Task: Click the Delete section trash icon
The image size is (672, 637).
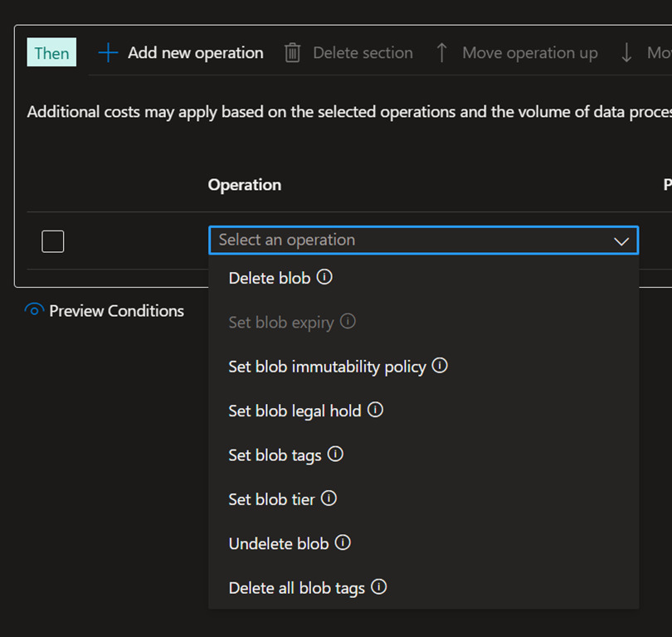Action: point(293,53)
